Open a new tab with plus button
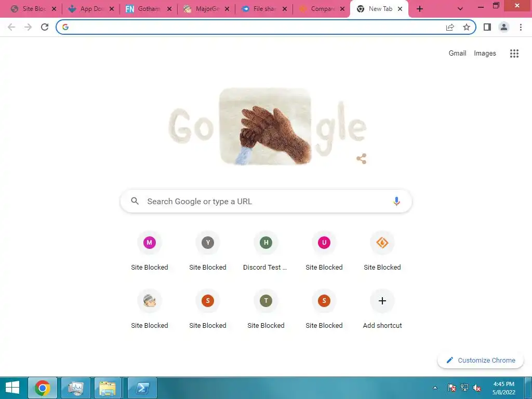 420,9
